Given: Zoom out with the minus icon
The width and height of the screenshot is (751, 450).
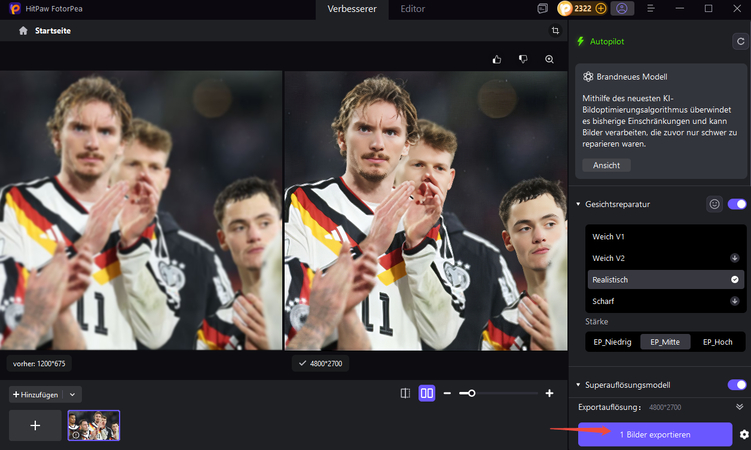Looking at the screenshot, I should [447, 394].
